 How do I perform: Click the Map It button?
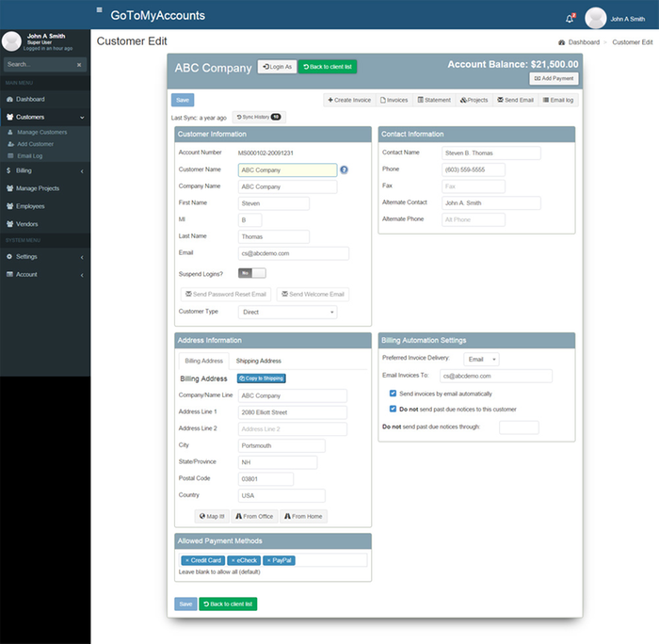pyautogui.click(x=212, y=516)
